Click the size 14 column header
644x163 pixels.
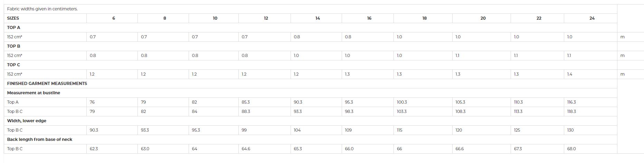(x=318, y=18)
